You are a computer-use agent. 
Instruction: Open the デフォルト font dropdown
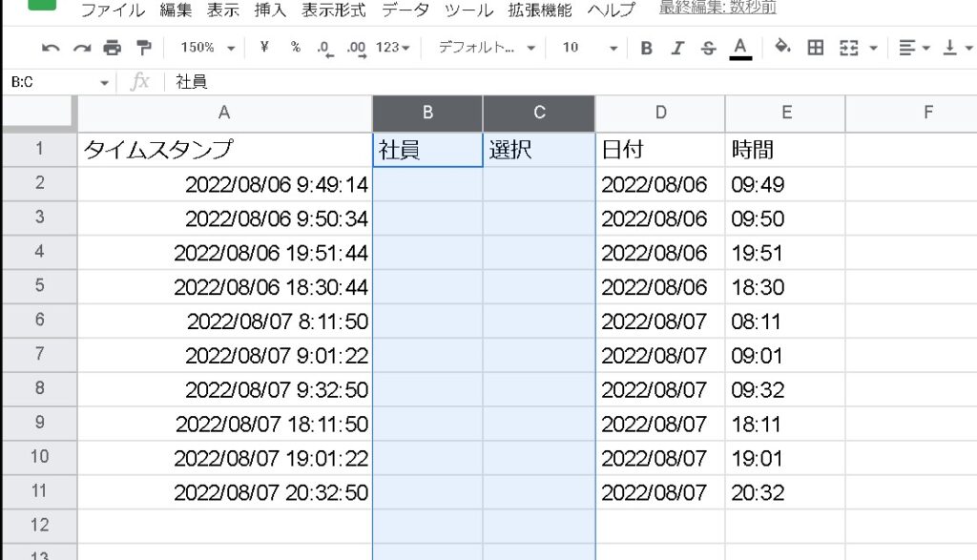tap(487, 48)
